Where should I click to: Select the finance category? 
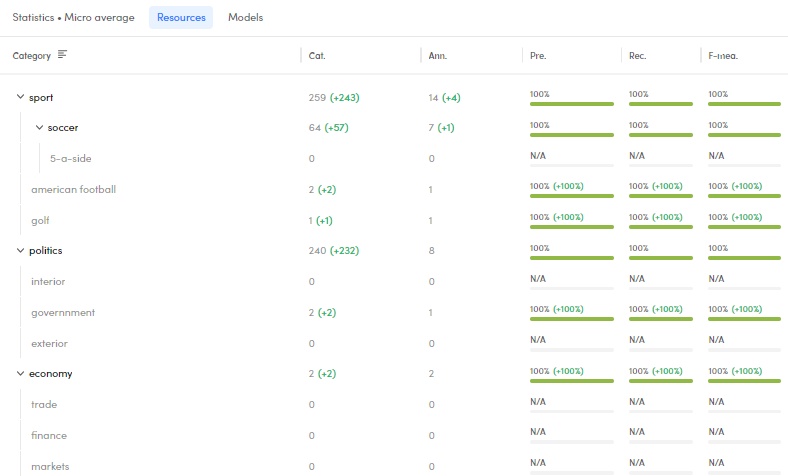(x=49, y=436)
